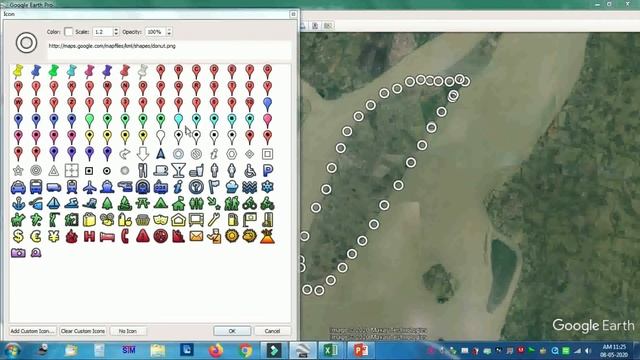Screen dimensions: 640x360
Task: Pick the green campground tent icon
Action: (x=160, y=203)
